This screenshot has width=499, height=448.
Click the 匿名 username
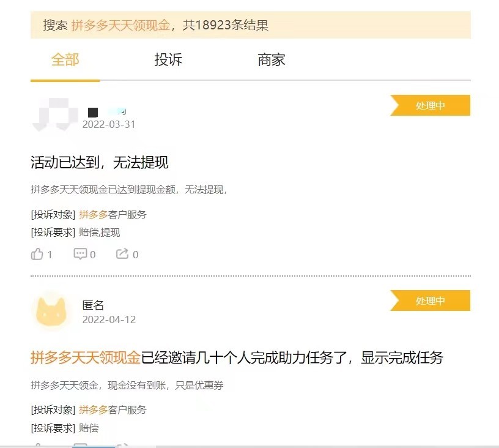pos(93,305)
